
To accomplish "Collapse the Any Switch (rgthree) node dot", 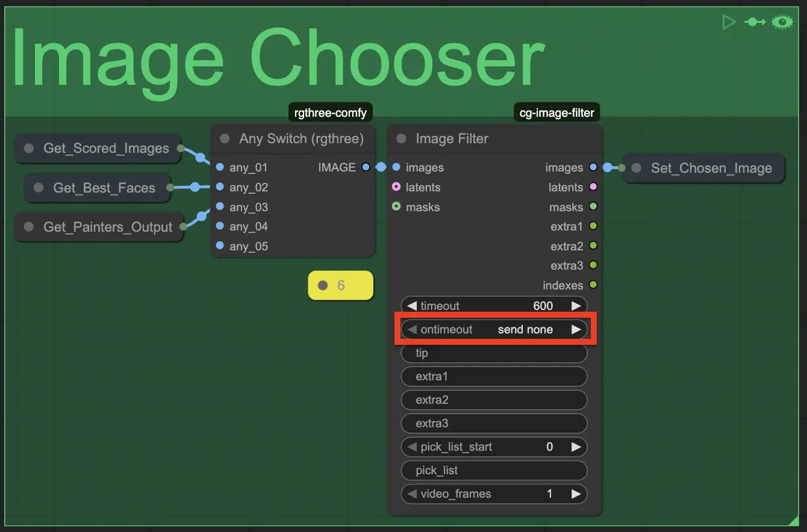I will click(x=225, y=139).
